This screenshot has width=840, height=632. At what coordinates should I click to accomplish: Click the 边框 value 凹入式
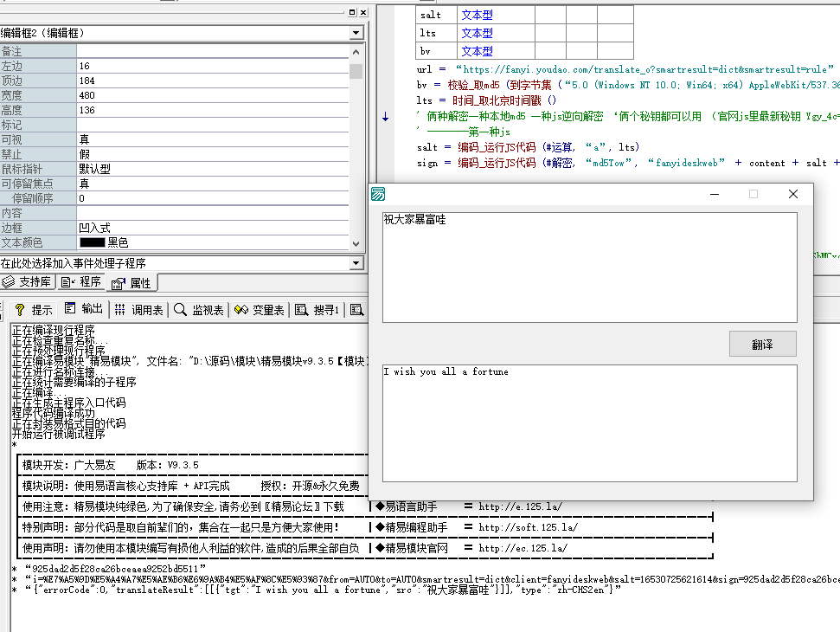(x=213, y=228)
